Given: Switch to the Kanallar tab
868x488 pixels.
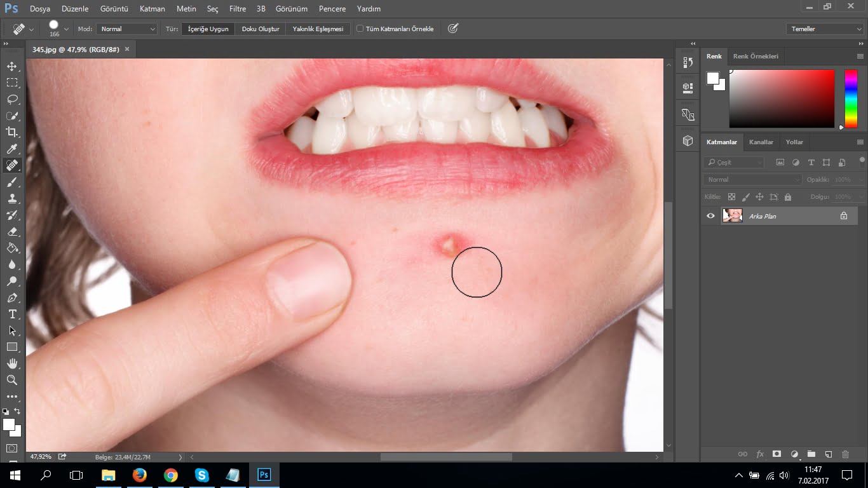Looking at the screenshot, I should click(761, 142).
